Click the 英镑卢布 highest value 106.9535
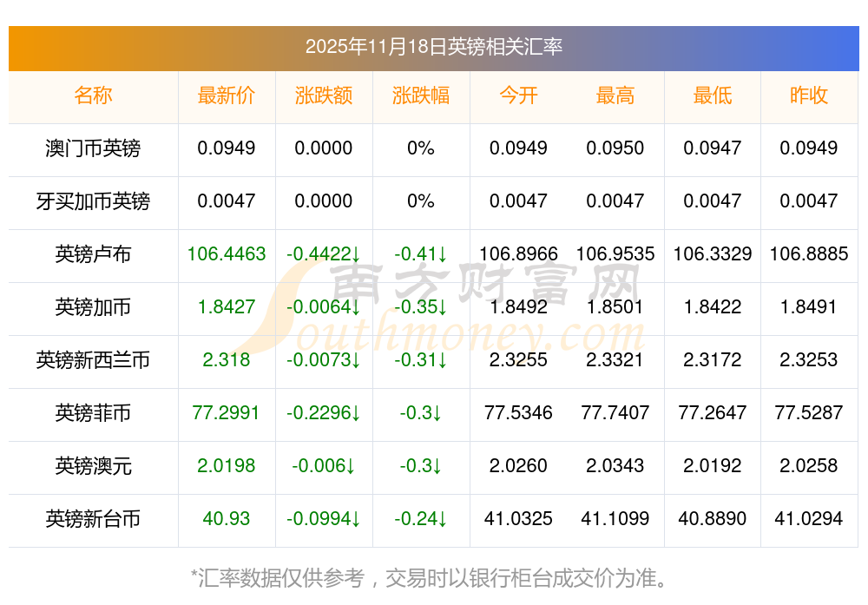Image resolution: width=868 pixels, height=605 pixels. point(615,254)
